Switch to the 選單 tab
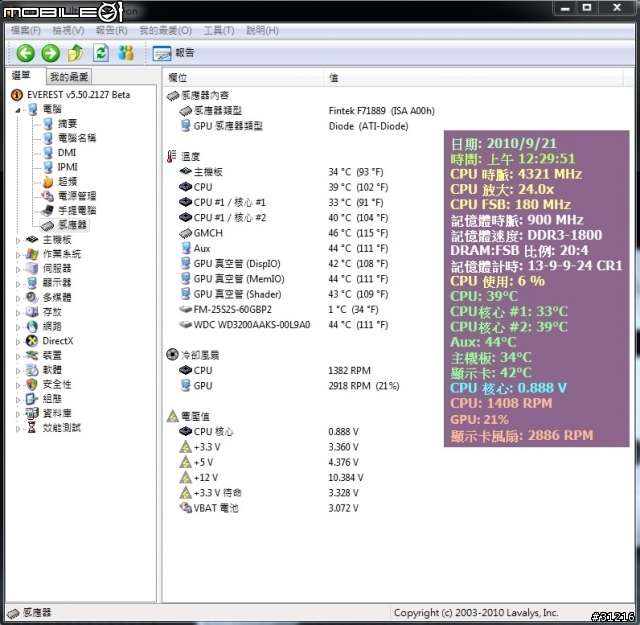The height and width of the screenshot is (625, 640). click(x=21, y=76)
